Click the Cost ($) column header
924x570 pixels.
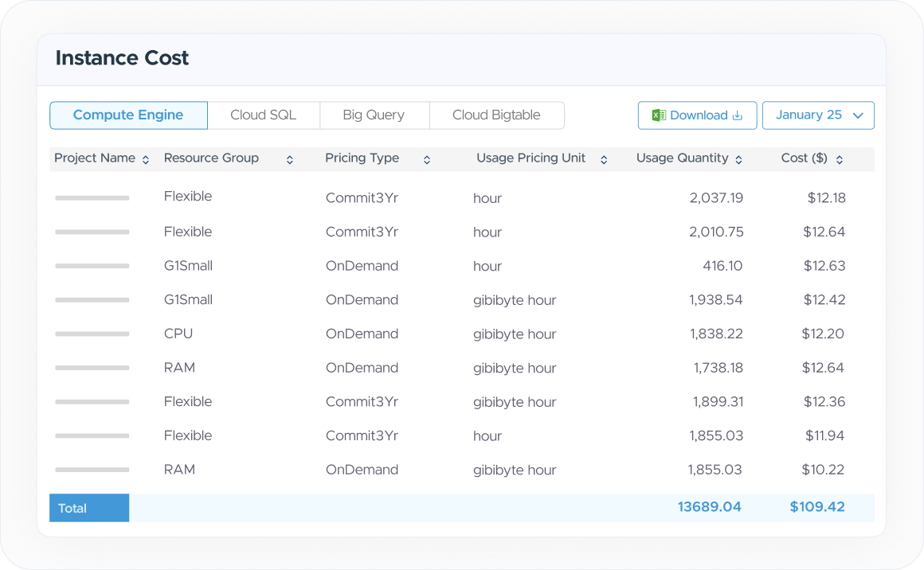pyautogui.click(x=805, y=158)
